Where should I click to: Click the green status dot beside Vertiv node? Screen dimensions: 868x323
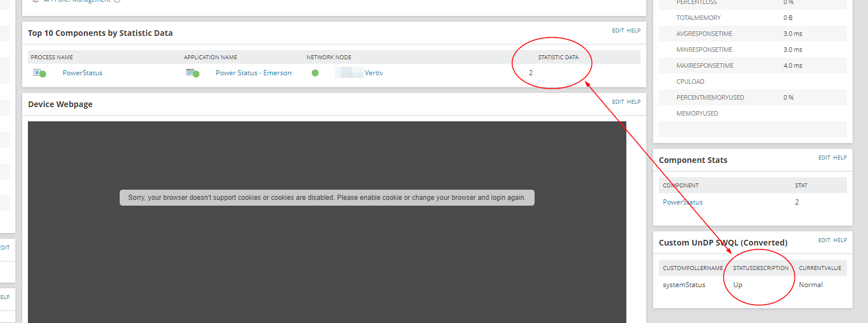[315, 73]
